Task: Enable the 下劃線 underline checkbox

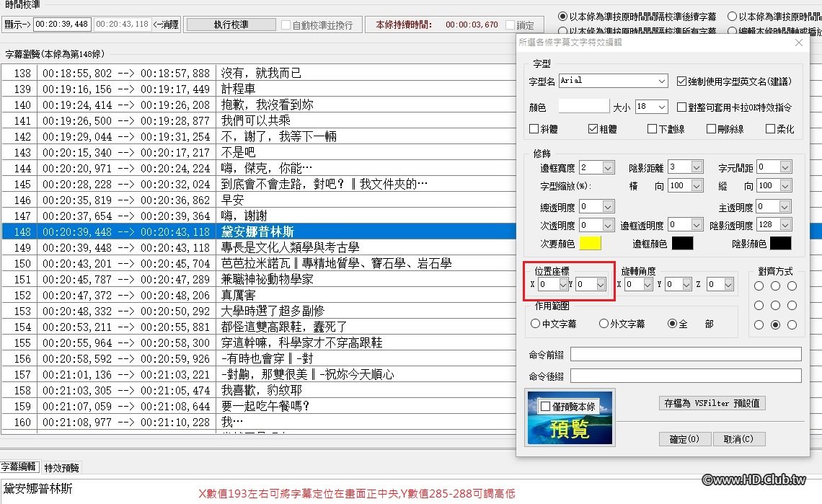Action: [652, 128]
